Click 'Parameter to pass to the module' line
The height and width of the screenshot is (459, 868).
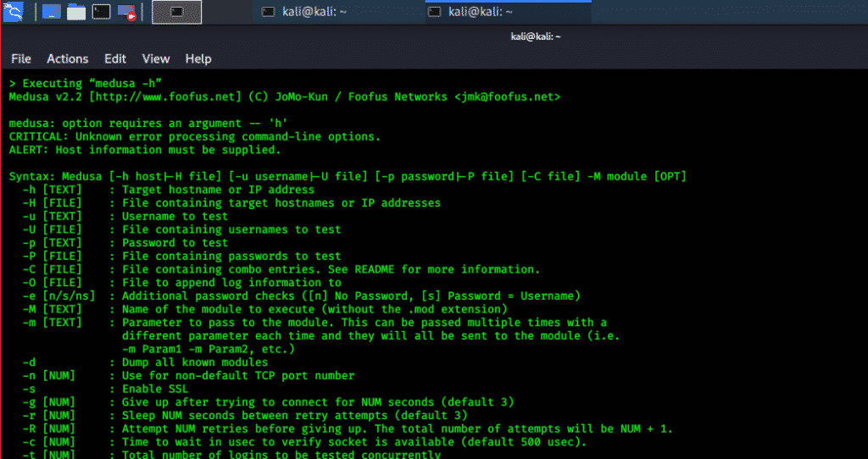[x=364, y=323]
